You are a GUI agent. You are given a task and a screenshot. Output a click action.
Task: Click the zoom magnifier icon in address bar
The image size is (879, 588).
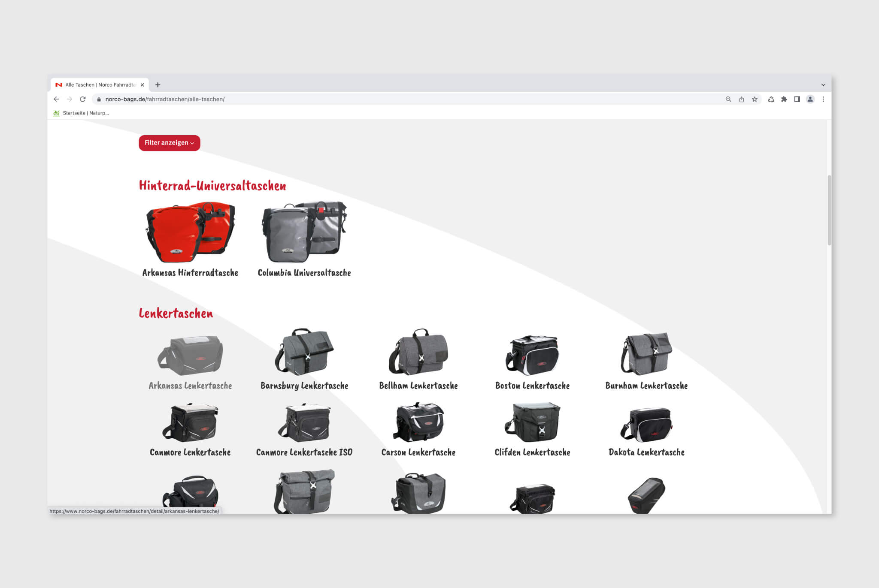[728, 99]
